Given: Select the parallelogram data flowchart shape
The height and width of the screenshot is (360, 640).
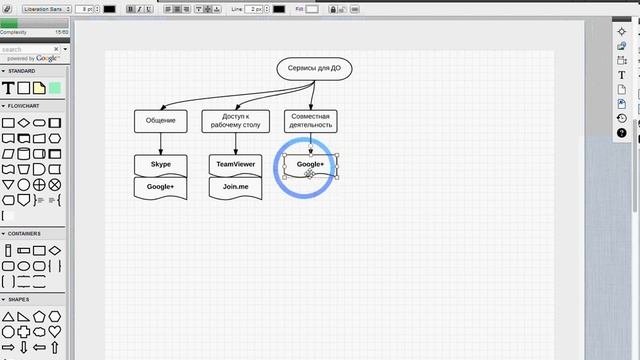Looking at the screenshot, I should pos(8,154).
